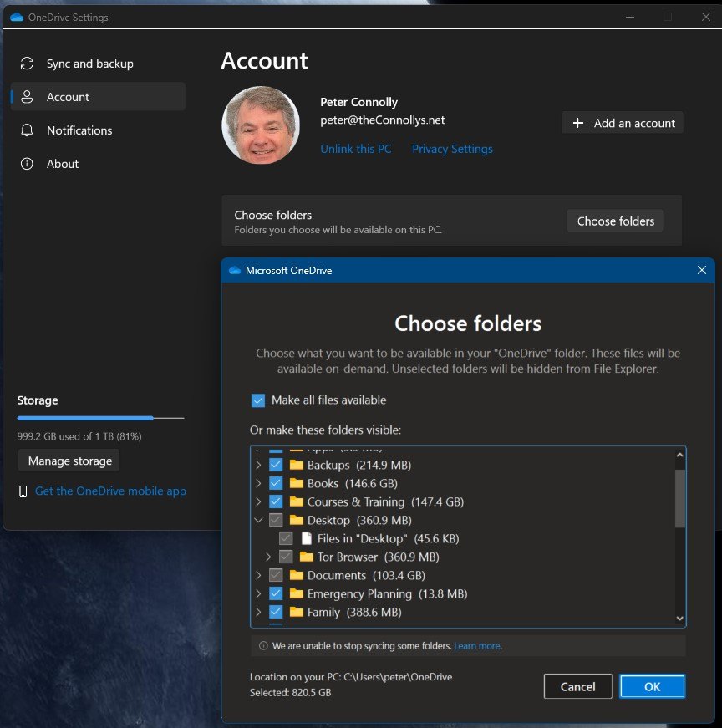Image resolution: width=722 pixels, height=728 pixels.
Task: Open Get the OneDrive mobile app link
Action: [x=110, y=491]
